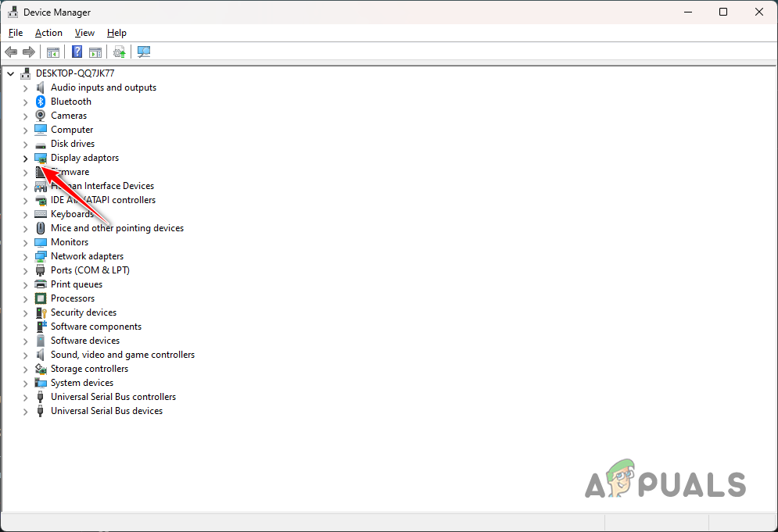This screenshot has width=778, height=532.
Task: Minimize the Device Manager window
Action: [688, 12]
